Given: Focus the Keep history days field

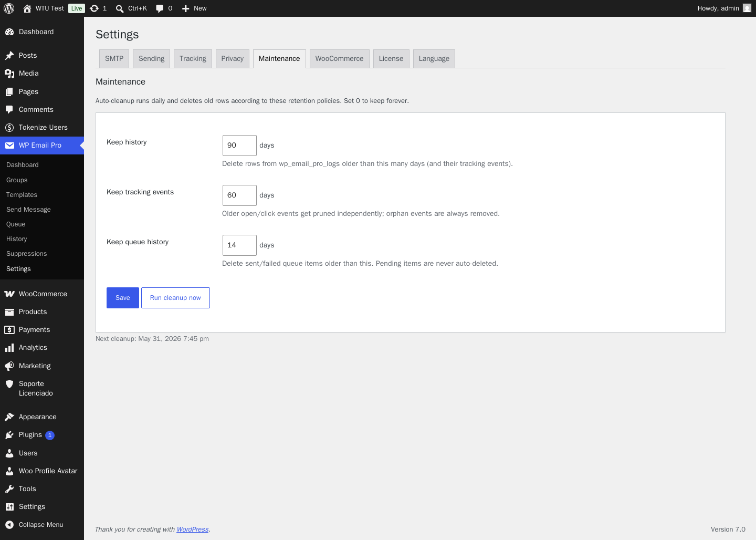Looking at the screenshot, I should click(239, 146).
